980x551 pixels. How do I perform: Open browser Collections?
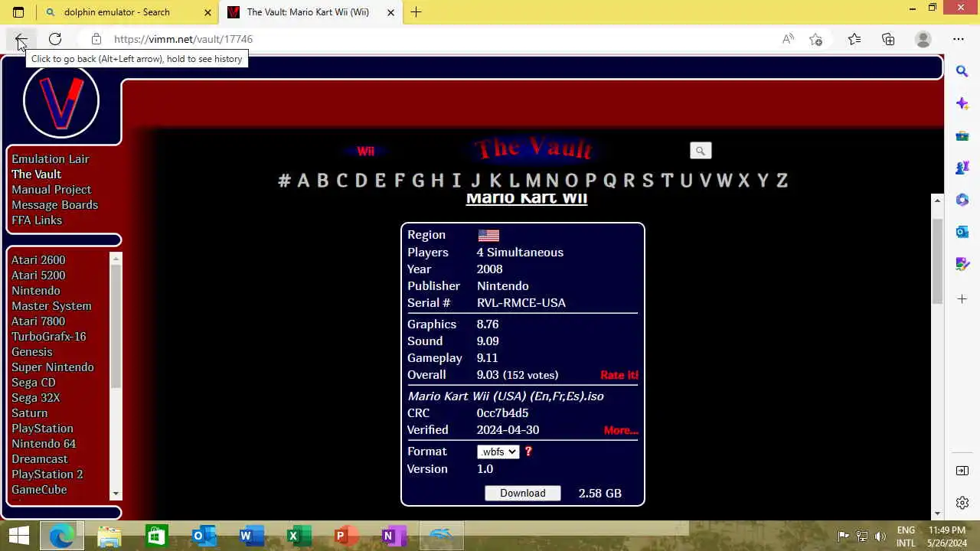[x=888, y=39]
